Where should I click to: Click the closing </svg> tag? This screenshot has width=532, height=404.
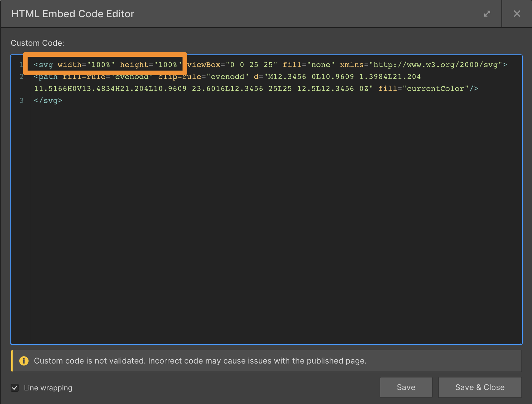pyautogui.click(x=48, y=101)
